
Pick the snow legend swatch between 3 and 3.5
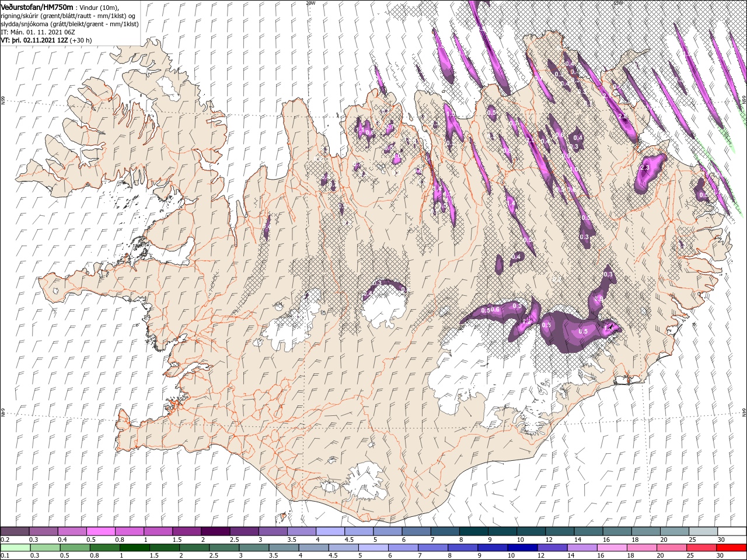tap(273, 531)
